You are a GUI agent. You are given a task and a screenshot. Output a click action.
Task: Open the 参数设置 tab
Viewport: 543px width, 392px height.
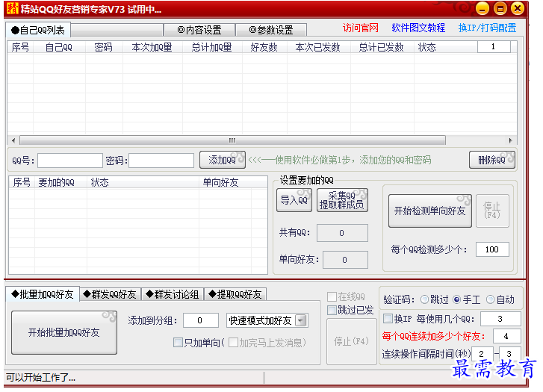point(271,30)
